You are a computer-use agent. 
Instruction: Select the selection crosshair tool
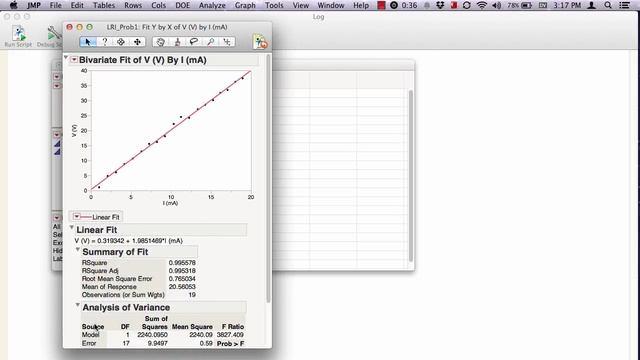click(x=121, y=42)
